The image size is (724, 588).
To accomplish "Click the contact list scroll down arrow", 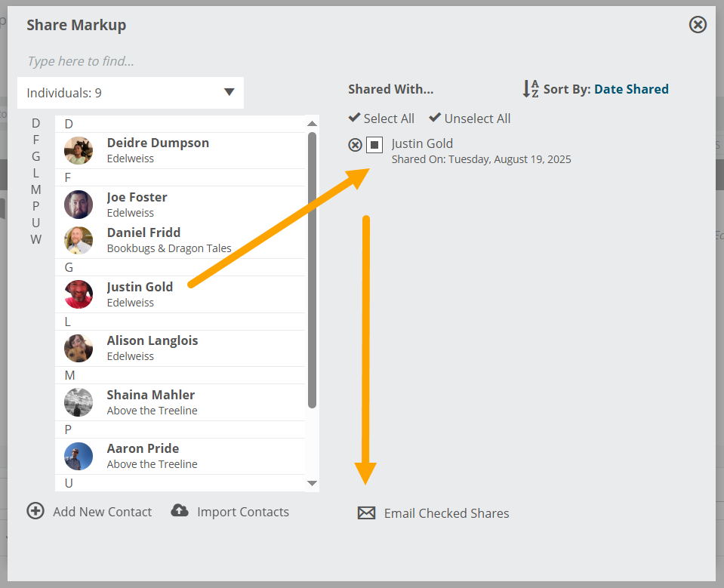I will tap(312, 483).
